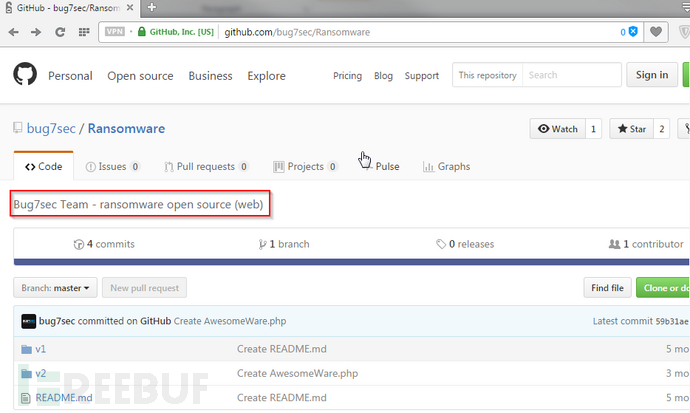Click the New pull request button
Screen dimensions: 690x413
point(144,288)
